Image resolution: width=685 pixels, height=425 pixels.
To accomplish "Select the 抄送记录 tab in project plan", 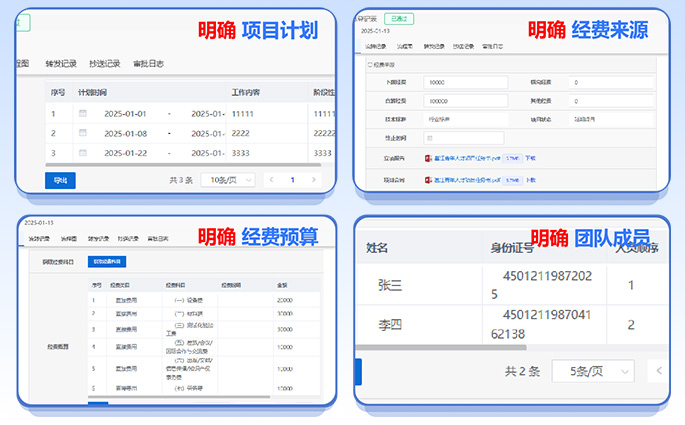I will [x=103, y=64].
